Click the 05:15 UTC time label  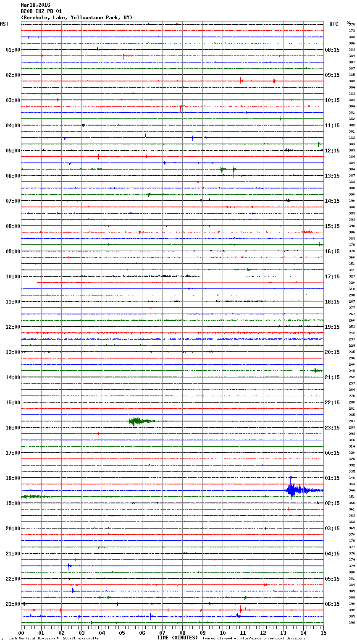332,579
